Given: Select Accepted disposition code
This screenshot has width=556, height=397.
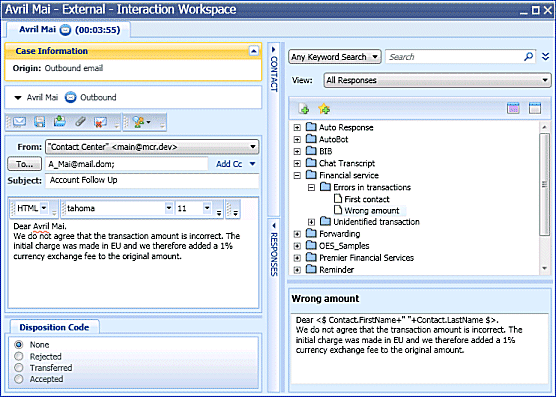Looking at the screenshot, I should coord(19,379).
